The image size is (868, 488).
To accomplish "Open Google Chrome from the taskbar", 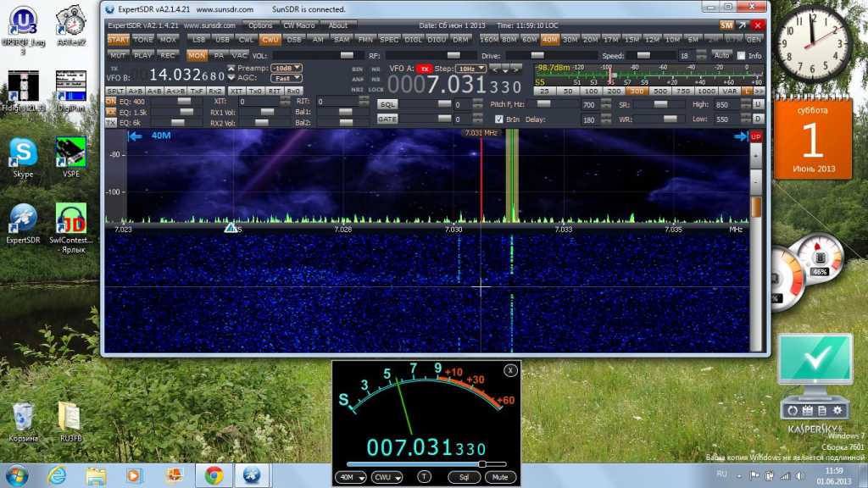I will pyautogui.click(x=214, y=476).
